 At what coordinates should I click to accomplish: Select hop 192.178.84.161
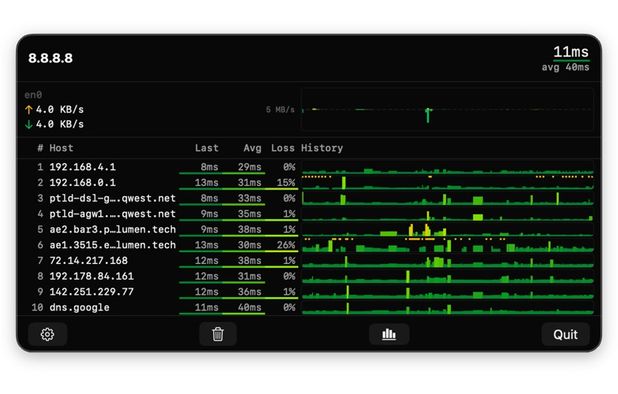tap(91, 276)
